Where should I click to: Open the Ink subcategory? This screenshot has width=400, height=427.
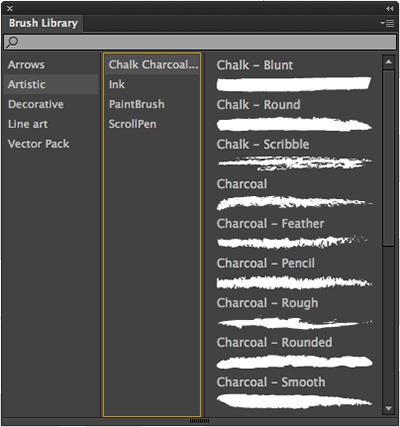117,84
